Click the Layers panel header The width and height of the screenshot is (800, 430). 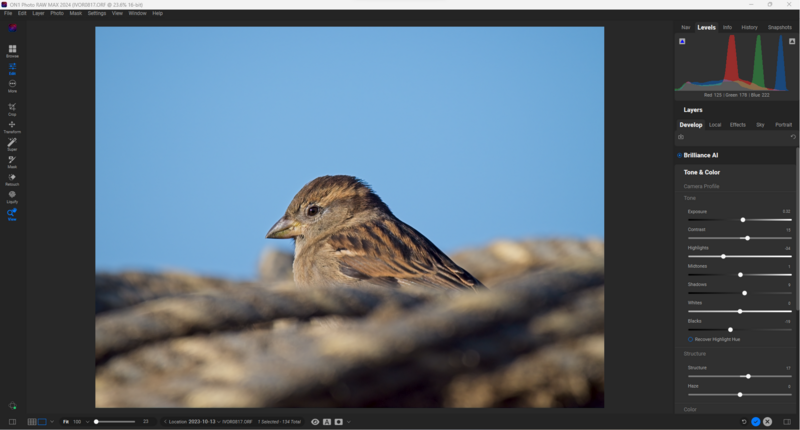click(x=693, y=110)
